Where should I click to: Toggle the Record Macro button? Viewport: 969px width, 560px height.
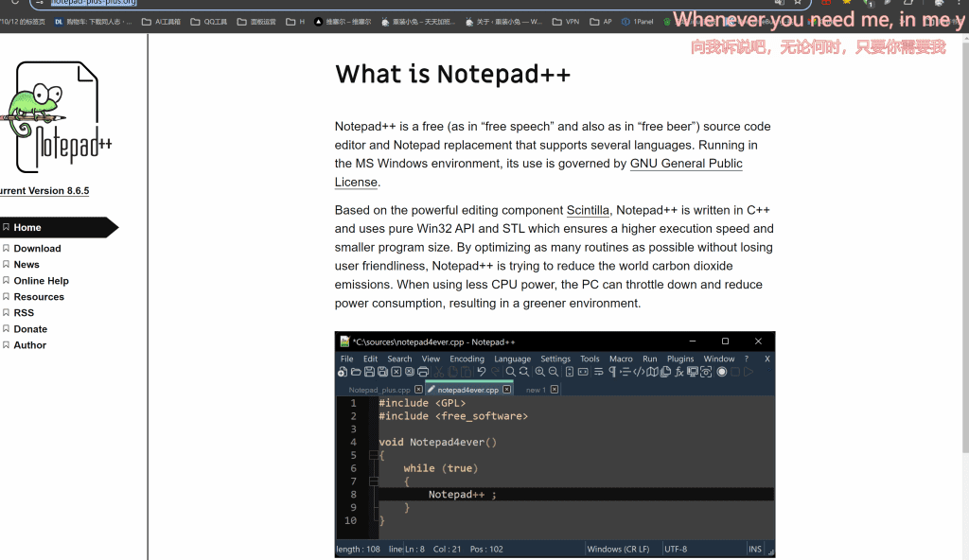click(722, 372)
